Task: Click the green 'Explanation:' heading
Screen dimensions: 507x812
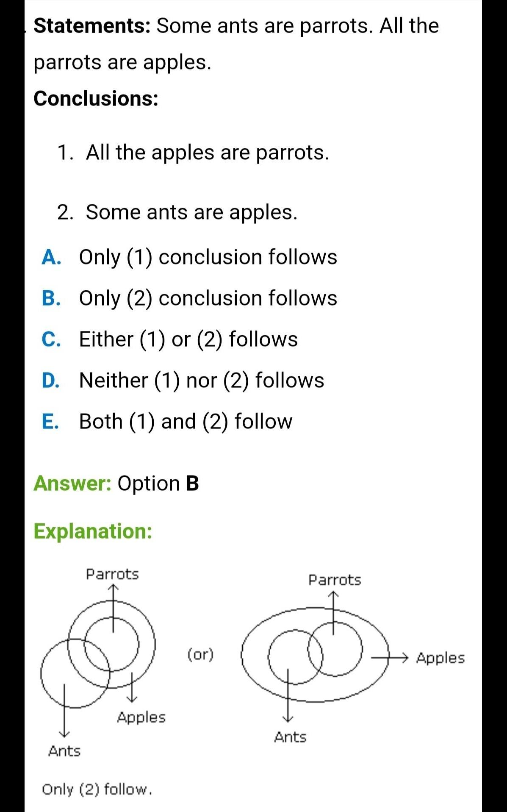Action: click(93, 531)
